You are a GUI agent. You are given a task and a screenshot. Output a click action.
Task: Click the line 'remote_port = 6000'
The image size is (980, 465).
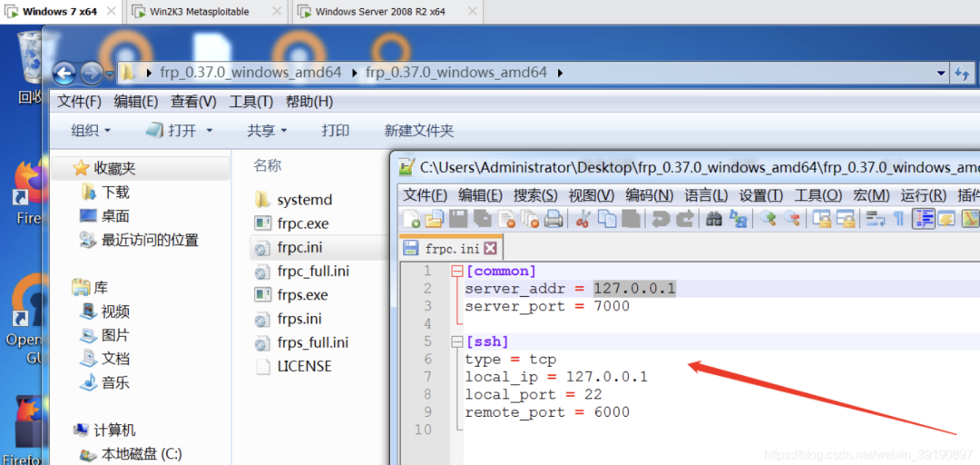tap(547, 411)
